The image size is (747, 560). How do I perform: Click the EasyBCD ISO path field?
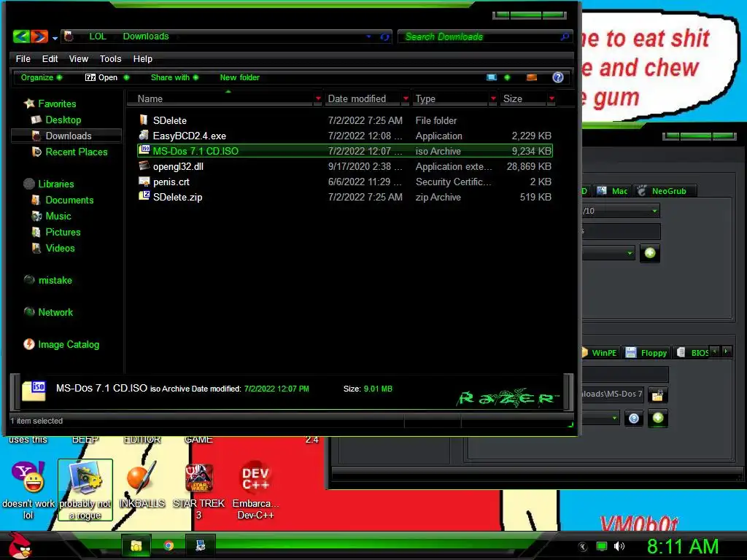(x=612, y=394)
